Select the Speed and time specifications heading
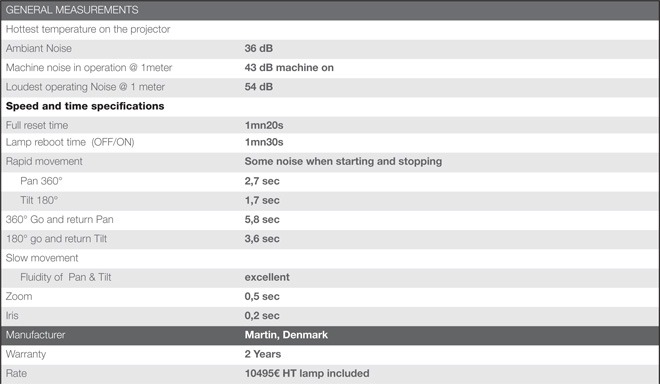This screenshot has height=384, width=660. 85,106
